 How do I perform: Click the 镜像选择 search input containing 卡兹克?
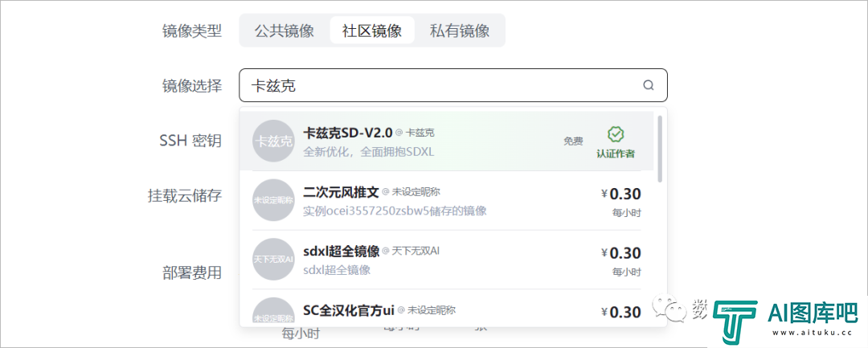453,85
